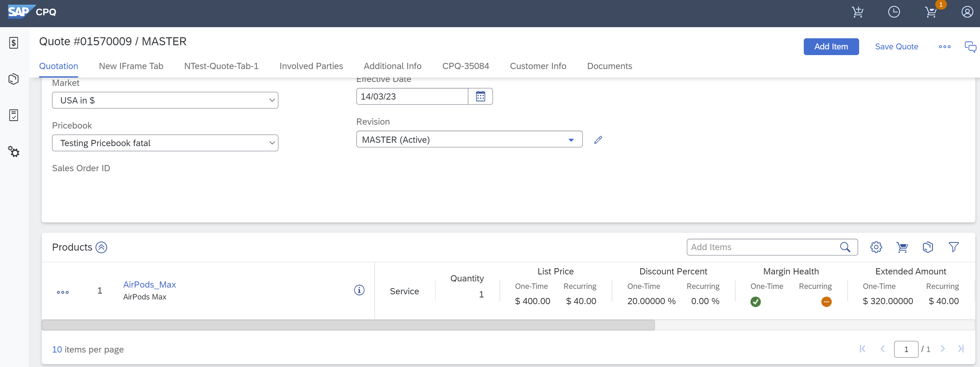This screenshot has height=367, width=980.
Task: Open the Market dropdown
Action: (165, 100)
